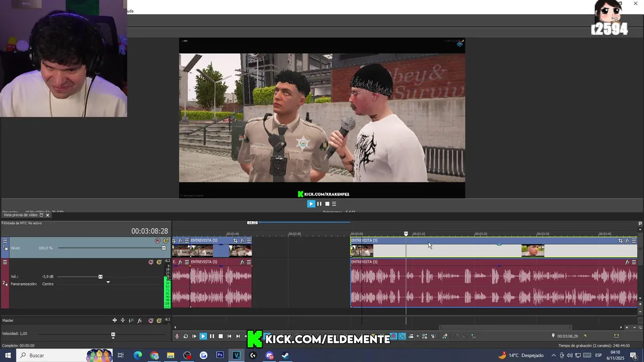Image resolution: width=644 pixels, height=362 pixels.
Task: Solo the Master bus
Action: pos(159,320)
